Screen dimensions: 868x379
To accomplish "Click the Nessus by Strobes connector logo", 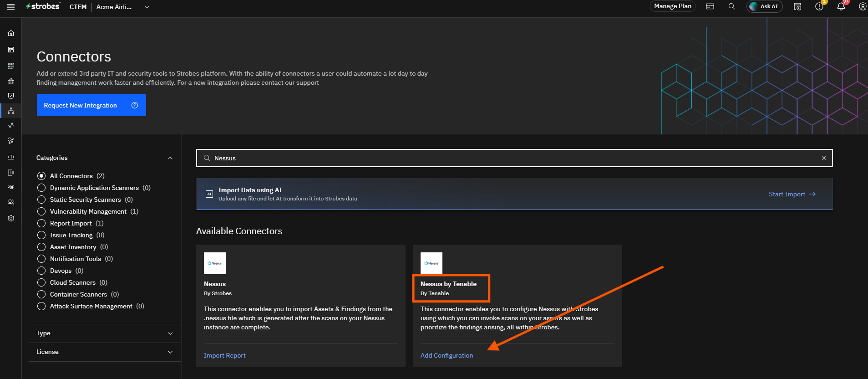I will coord(215,263).
